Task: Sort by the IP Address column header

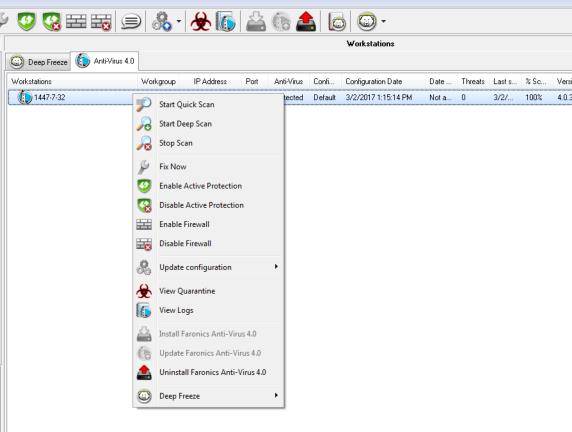Action: coord(210,81)
